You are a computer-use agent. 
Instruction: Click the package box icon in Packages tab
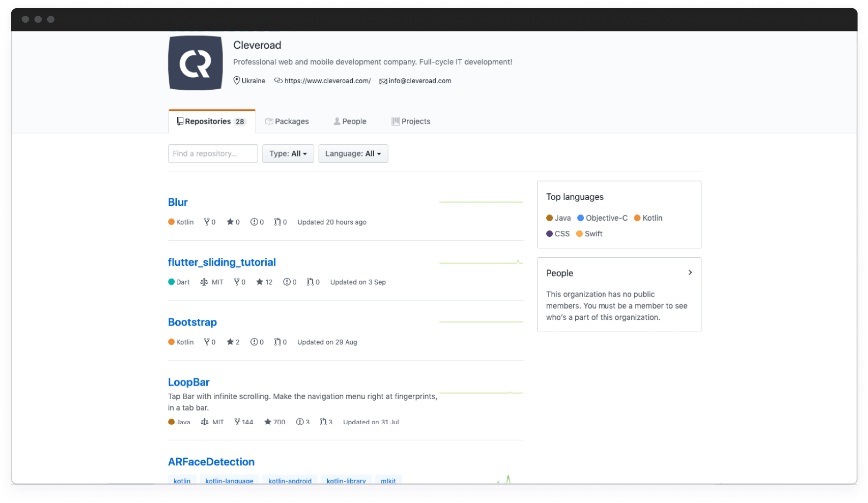[269, 121]
